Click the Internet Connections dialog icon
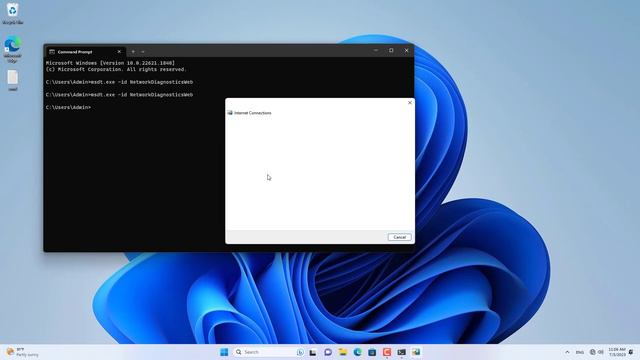Viewport: 640px width, 360px height. pos(230,113)
